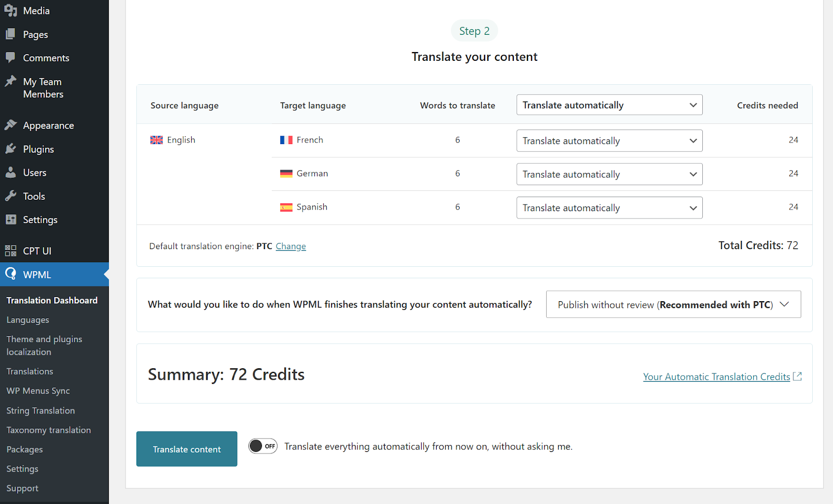This screenshot has width=833, height=504.
Task: Toggle automatic translation switch from OFF
Action: point(263,446)
